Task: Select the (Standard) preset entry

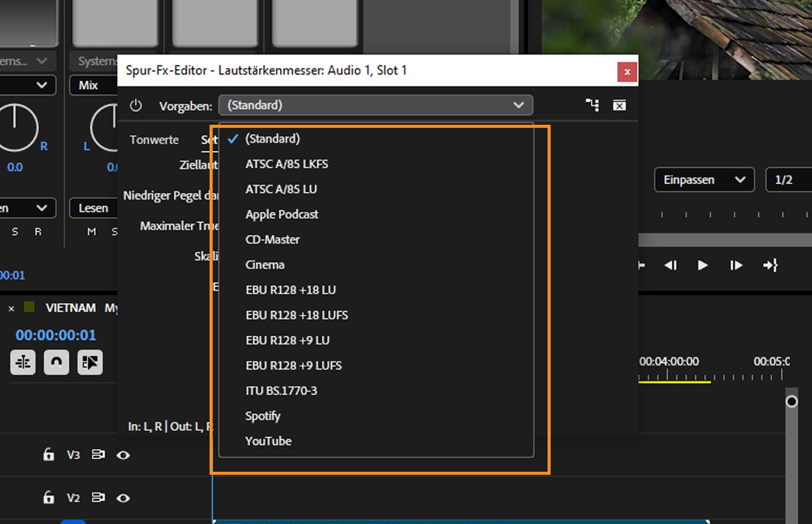Action: (x=376, y=139)
